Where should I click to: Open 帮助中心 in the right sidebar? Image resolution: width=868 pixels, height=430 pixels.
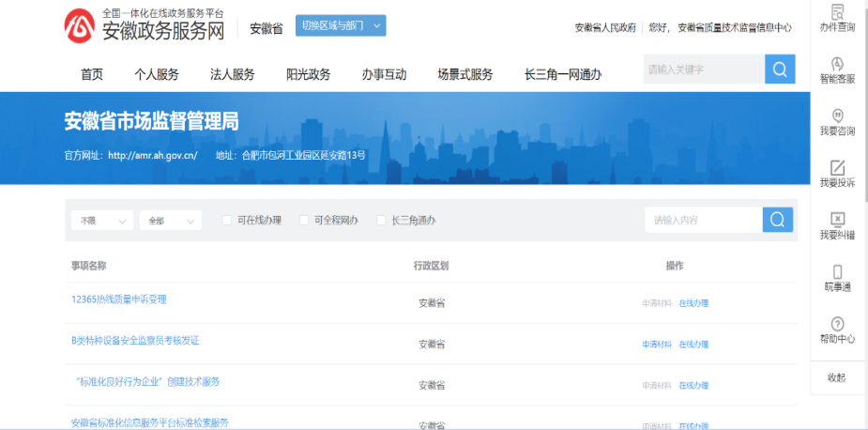click(838, 330)
